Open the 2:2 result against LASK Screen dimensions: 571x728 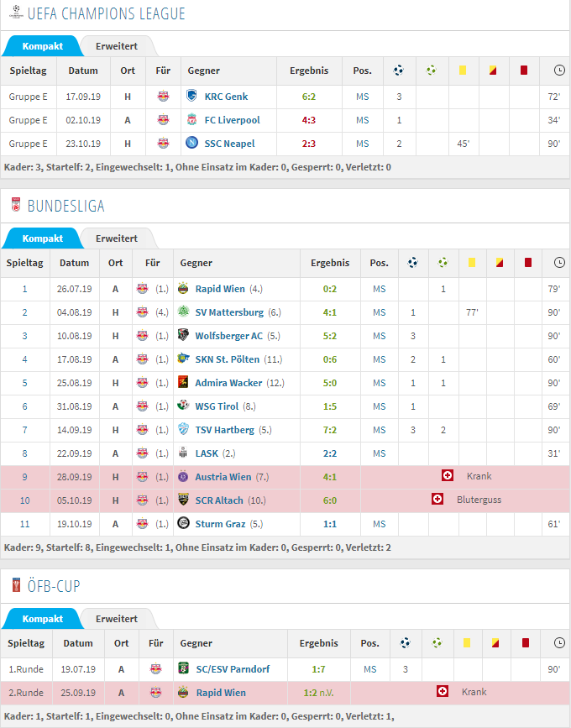pyautogui.click(x=330, y=453)
